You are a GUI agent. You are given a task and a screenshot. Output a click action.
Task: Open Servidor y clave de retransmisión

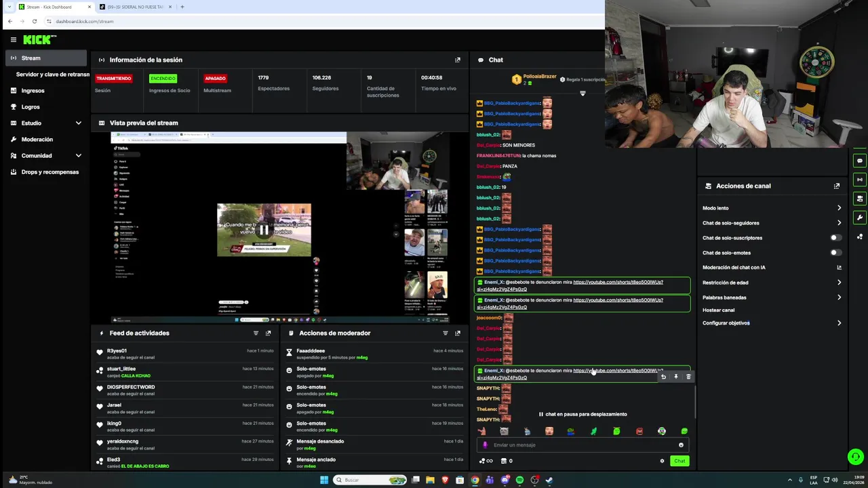[52, 75]
